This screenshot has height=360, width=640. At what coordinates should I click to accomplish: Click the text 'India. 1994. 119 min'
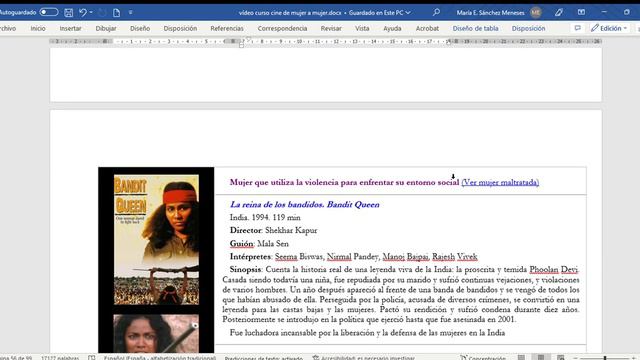coord(265,218)
